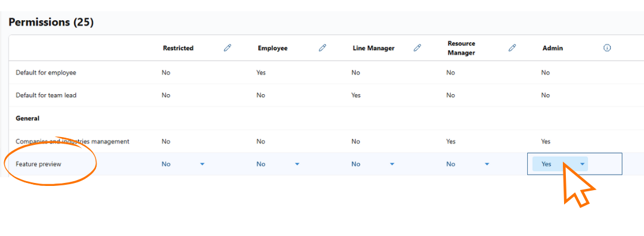Edit the Line Manager role pencil icon

pos(417,48)
